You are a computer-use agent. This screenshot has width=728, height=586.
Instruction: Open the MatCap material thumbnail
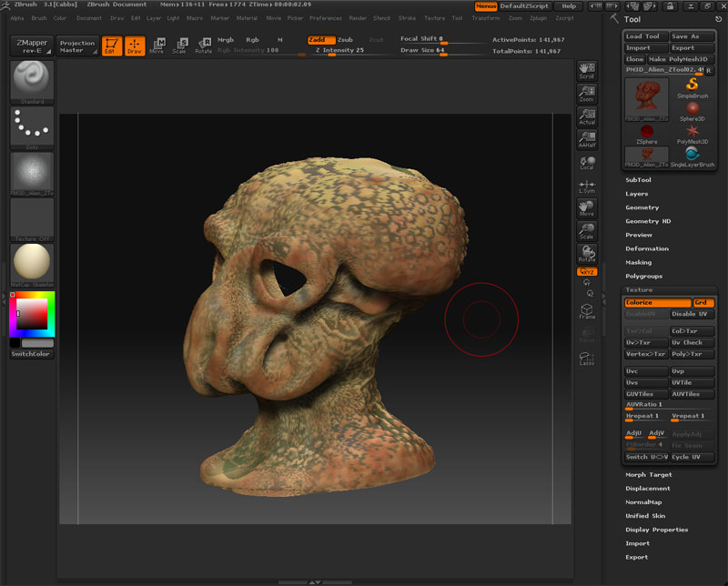click(32, 263)
